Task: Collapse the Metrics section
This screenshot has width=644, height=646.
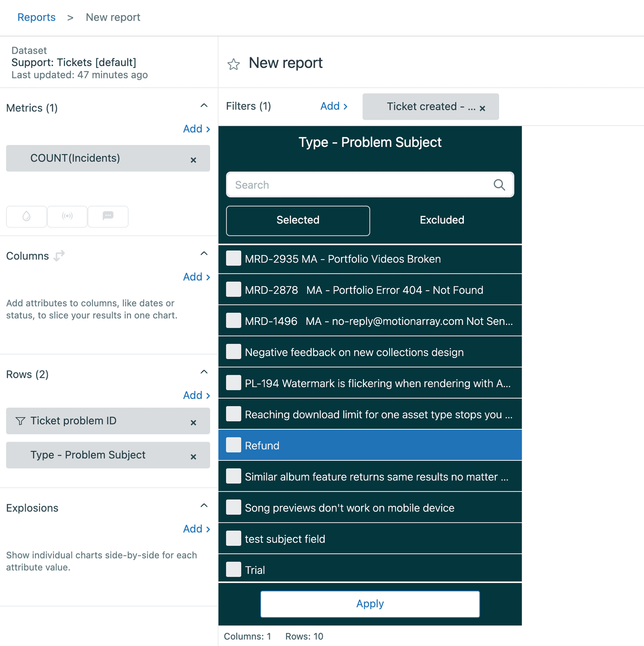Action: (x=204, y=105)
